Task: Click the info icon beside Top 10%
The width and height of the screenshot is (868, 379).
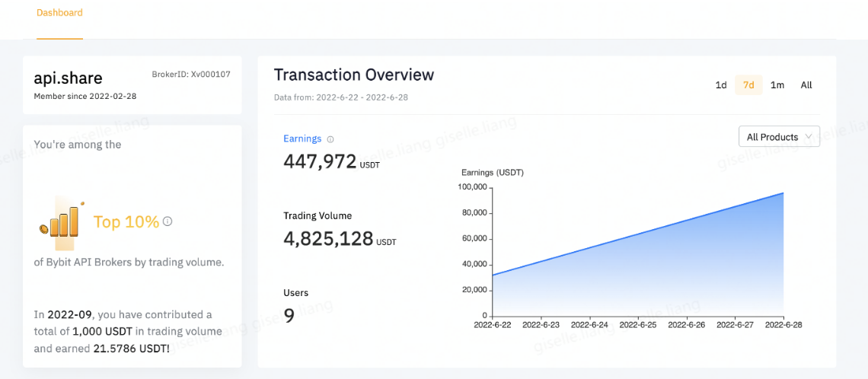Action: coord(168,221)
